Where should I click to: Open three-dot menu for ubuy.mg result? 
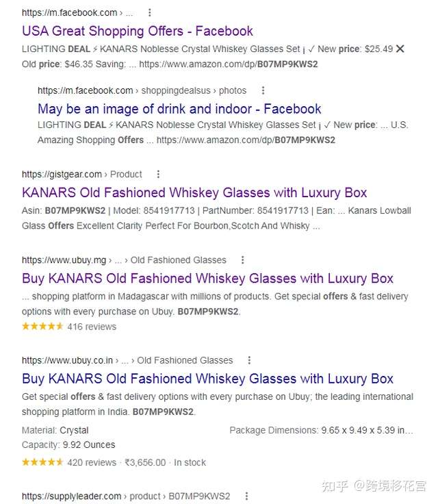(x=243, y=260)
